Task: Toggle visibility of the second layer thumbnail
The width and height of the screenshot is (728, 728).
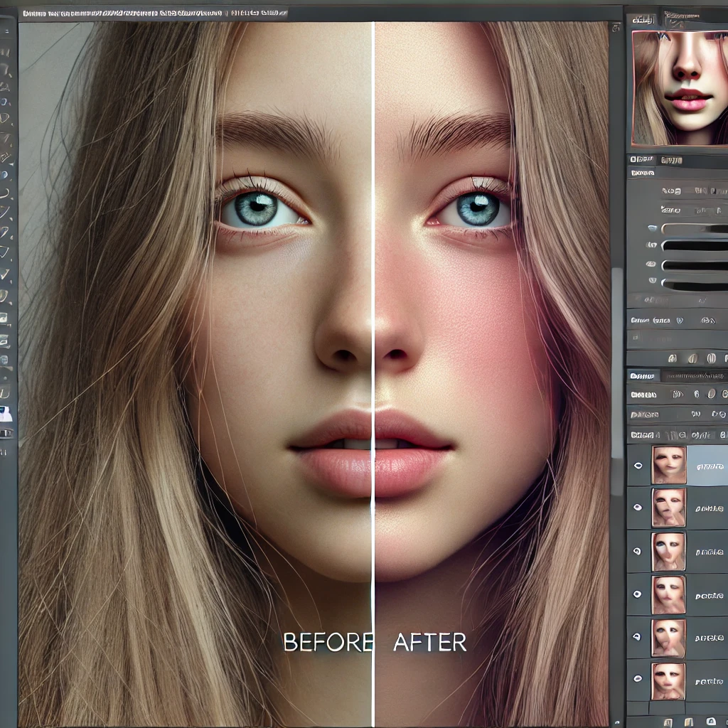Action: point(638,506)
